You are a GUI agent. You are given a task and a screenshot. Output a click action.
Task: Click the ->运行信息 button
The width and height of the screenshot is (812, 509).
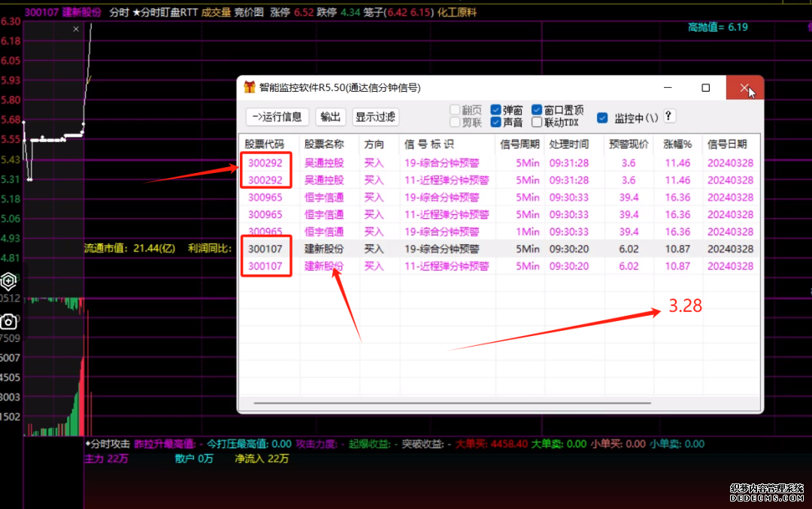[x=277, y=117]
